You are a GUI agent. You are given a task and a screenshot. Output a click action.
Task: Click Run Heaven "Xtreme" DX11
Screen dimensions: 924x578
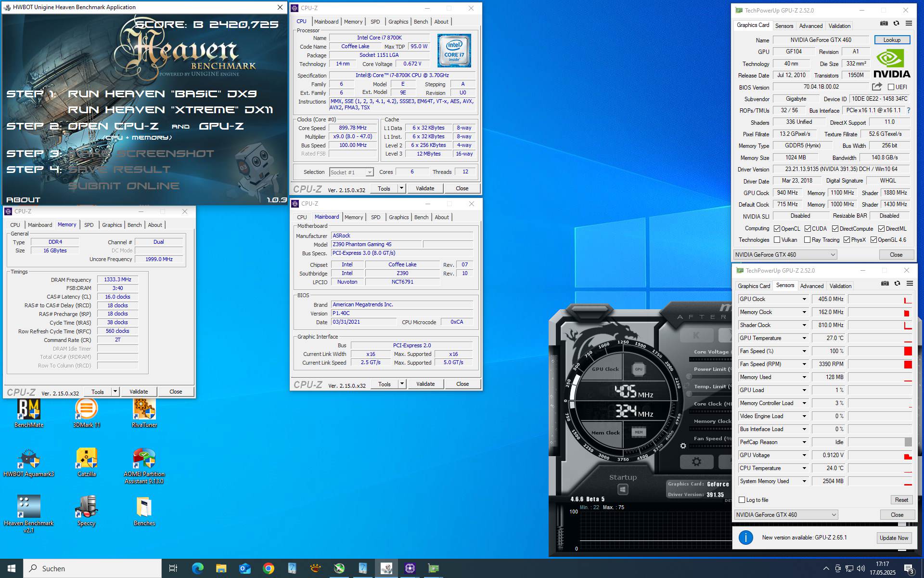tap(170, 110)
